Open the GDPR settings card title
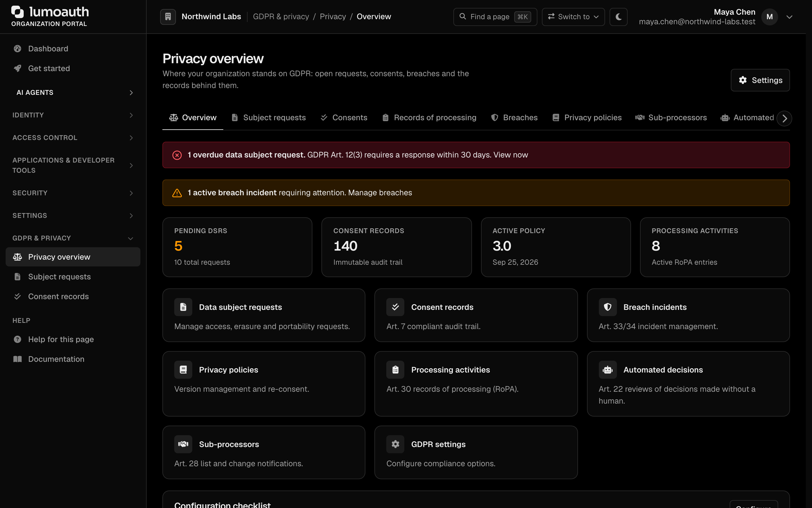812x508 pixels. 438,444
